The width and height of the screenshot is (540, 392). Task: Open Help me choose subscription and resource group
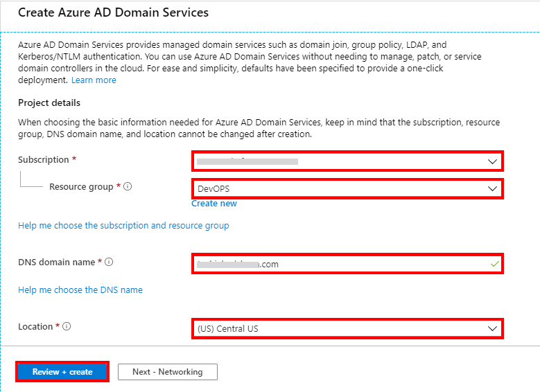click(x=123, y=226)
